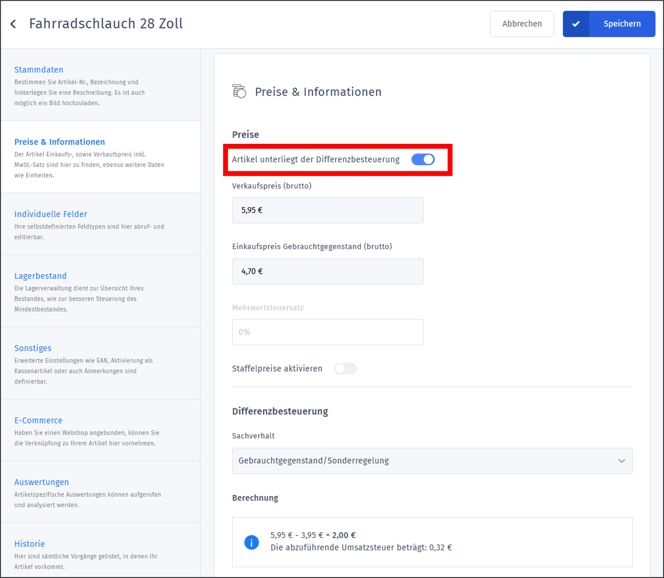Click the Abbrechen button

click(522, 24)
